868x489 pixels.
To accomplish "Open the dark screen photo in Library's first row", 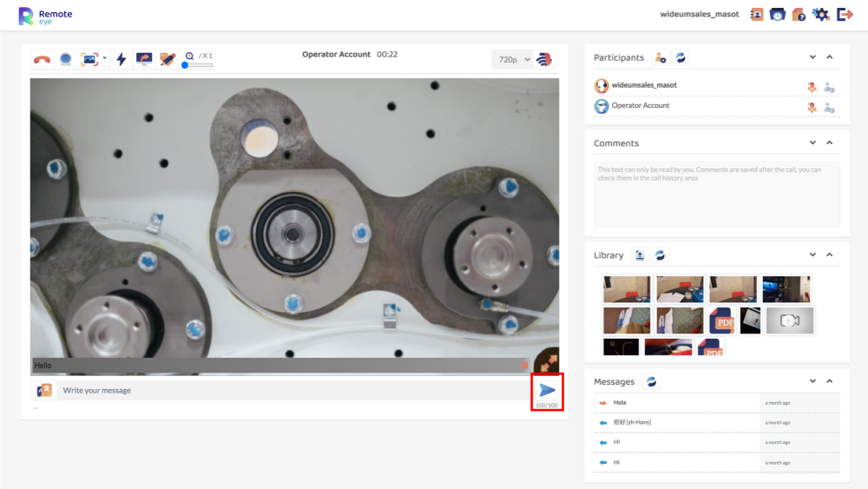I will point(786,289).
